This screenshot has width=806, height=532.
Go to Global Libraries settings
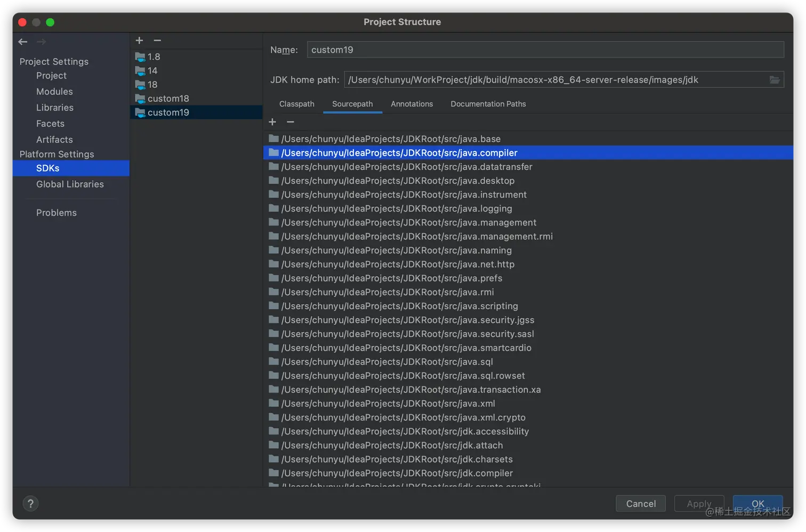70,184
